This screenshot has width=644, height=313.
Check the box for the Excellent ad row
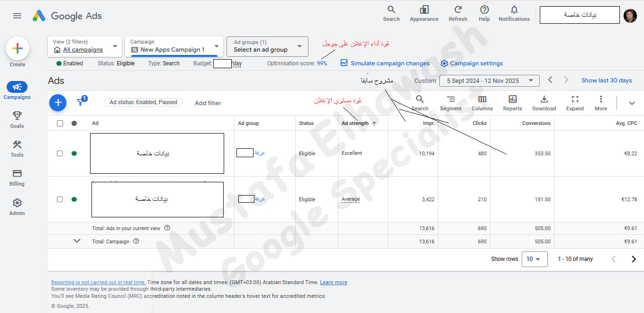60,153
